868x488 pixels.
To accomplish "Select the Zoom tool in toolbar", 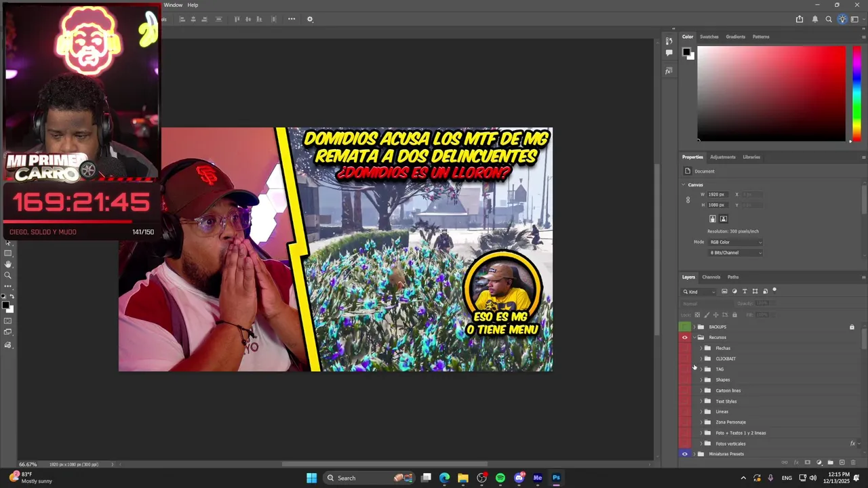I will (8, 275).
